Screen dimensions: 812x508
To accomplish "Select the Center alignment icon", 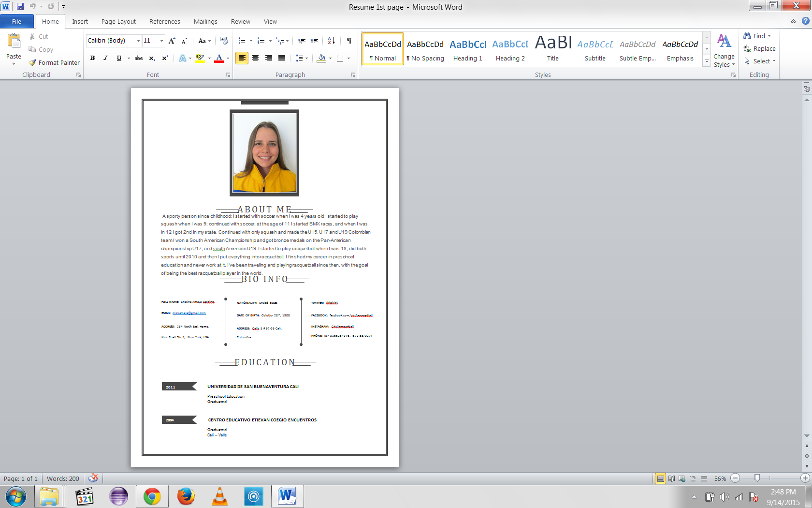I will (x=255, y=58).
